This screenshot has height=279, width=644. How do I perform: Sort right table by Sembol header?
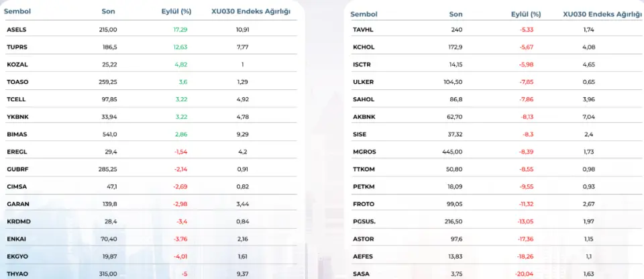click(364, 13)
